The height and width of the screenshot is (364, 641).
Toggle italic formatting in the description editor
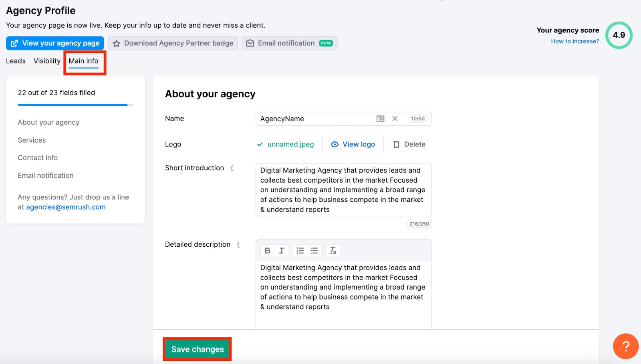pyautogui.click(x=281, y=251)
